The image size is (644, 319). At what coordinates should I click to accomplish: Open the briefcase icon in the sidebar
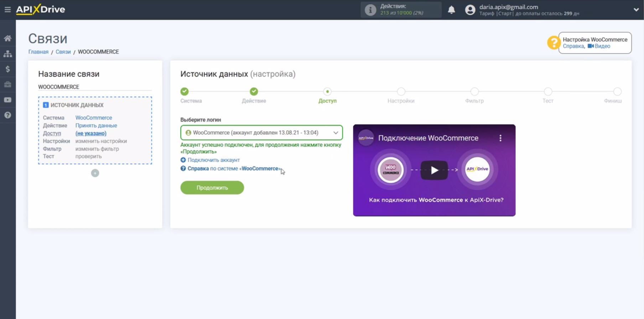(x=7, y=84)
